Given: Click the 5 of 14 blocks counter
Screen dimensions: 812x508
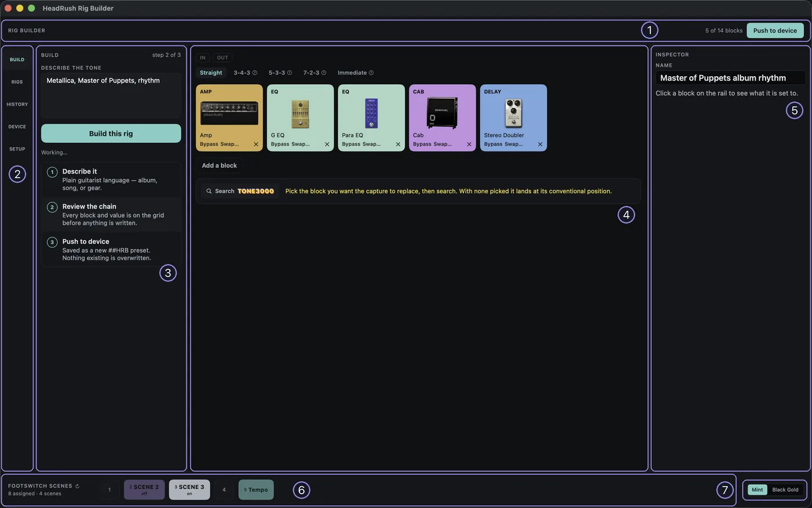Looking at the screenshot, I should pyautogui.click(x=724, y=31).
